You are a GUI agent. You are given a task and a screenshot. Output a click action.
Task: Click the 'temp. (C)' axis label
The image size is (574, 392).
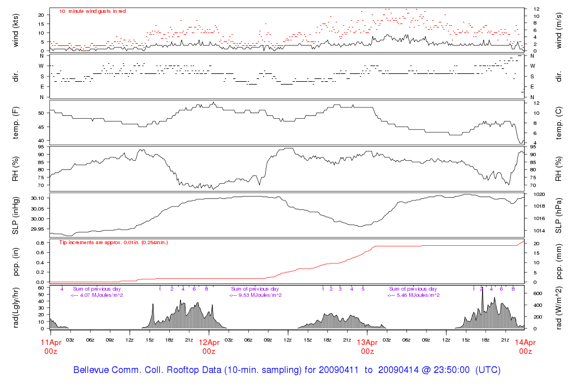click(x=559, y=123)
